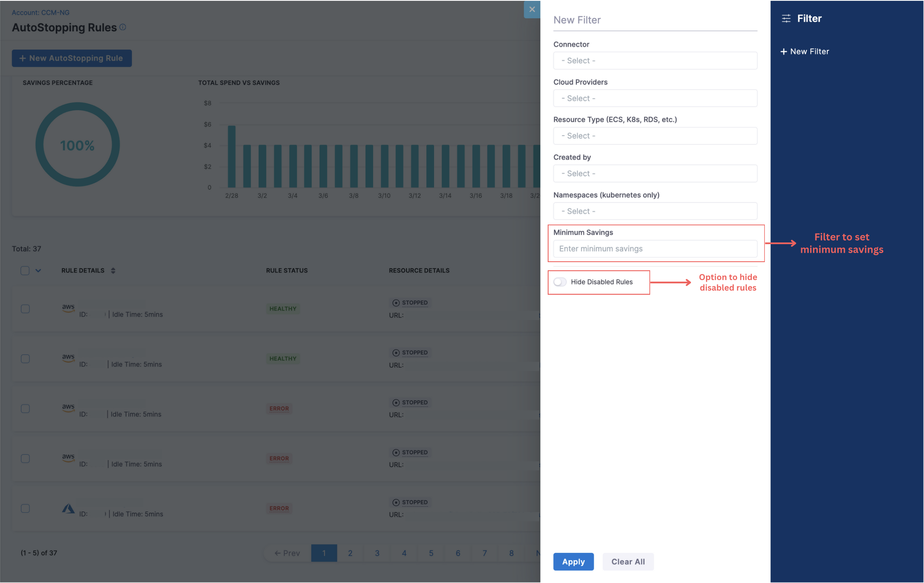The image size is (924, 583).
Task: Expand the Resource Type select dropdown
Action: click(x=655, y=136)
